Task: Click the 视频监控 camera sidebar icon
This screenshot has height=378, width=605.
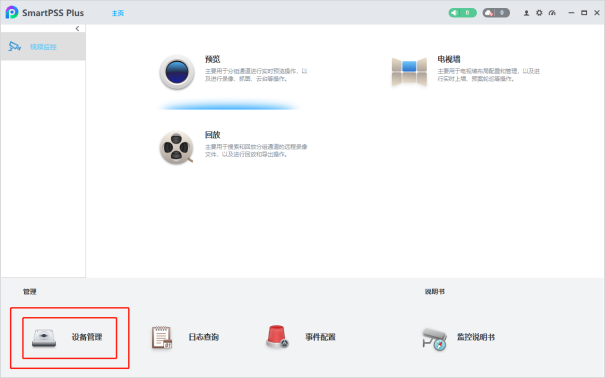Action: pos(15,47)
